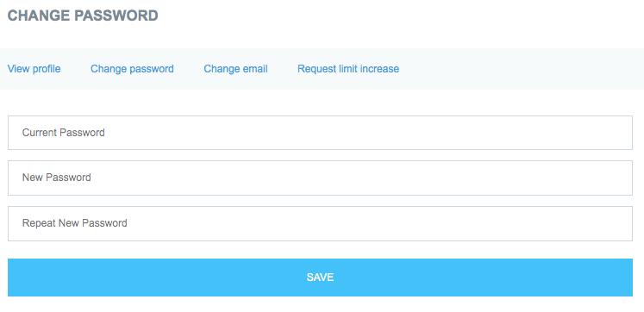Place cursor in Current Password placeholder text
Image resolution: width=644 pixels, height=312 pixels.
pos(63,133)
